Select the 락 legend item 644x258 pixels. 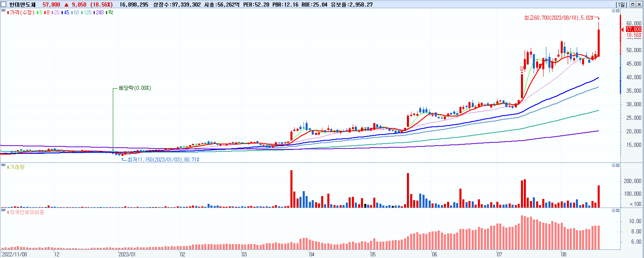110,13
